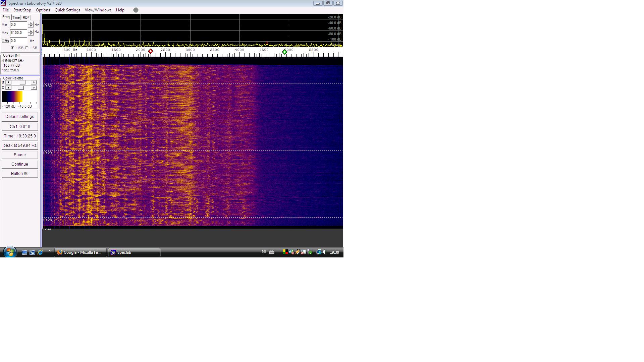Select the USB sideband radio button
This screenshot has height=362, width=644.
tap(13, 48)
